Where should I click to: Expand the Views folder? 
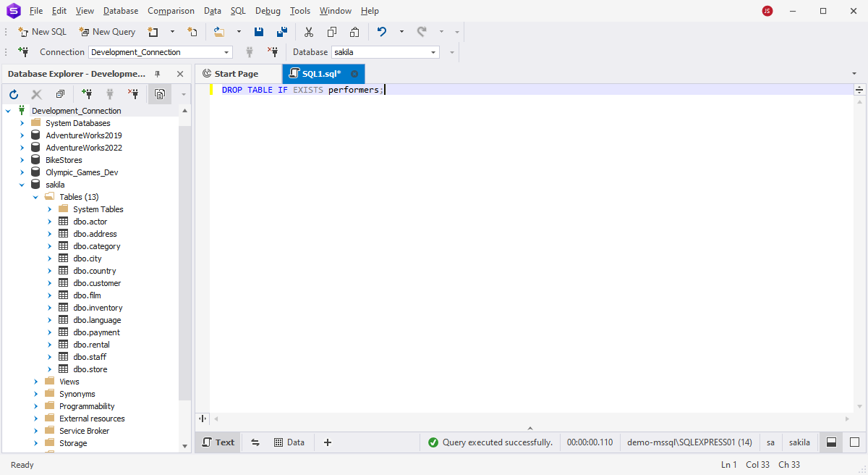[35, 382]
